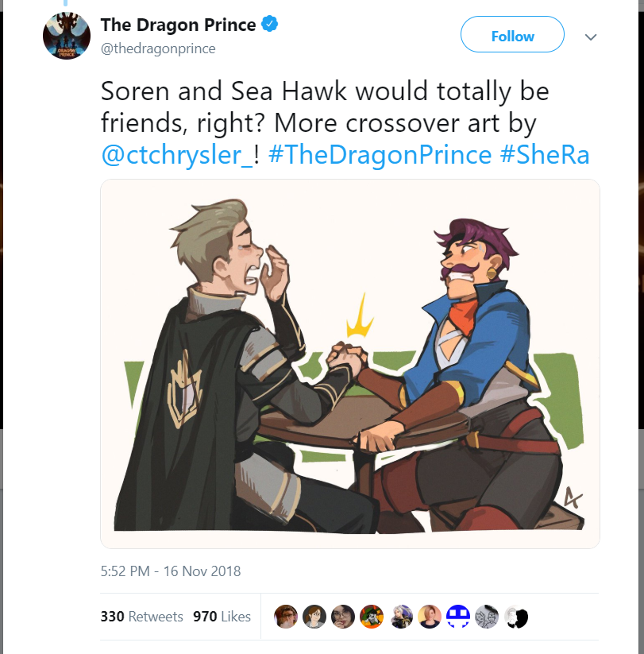Open the last black-and-white liker avatar

coord(516,617)
